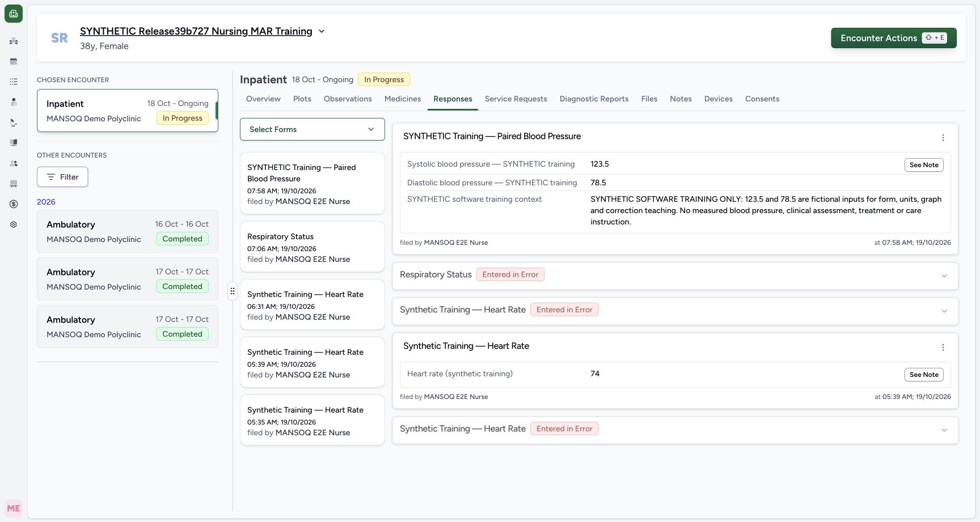
Task: Select the Paired Blood Pressure 07:58 AM entry
Action: click(x=312, y=183)
